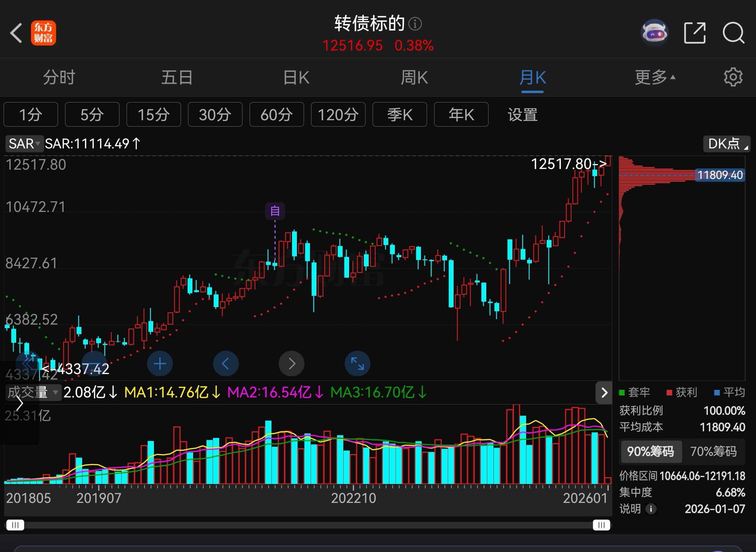Click the blue plus zoom-in button
The height and width of the screenshot is (552, 756).
click(160, 363)
